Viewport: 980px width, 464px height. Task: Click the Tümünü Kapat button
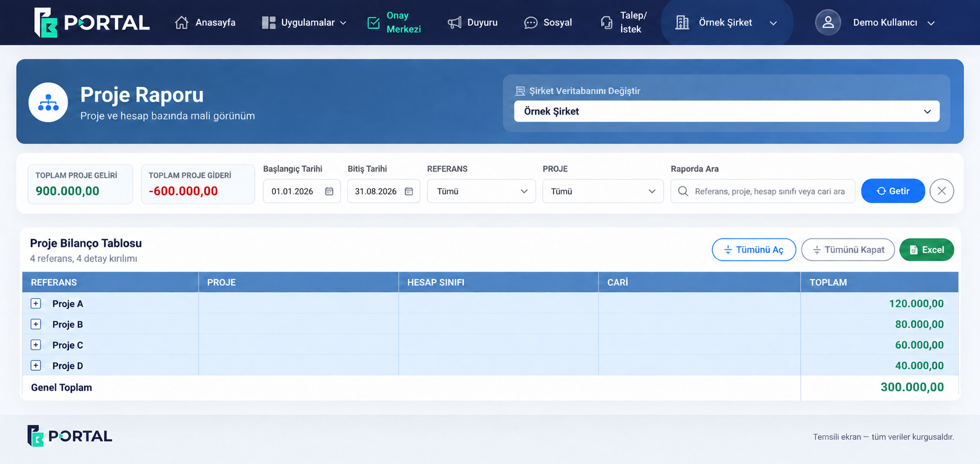tap(848, 249)
